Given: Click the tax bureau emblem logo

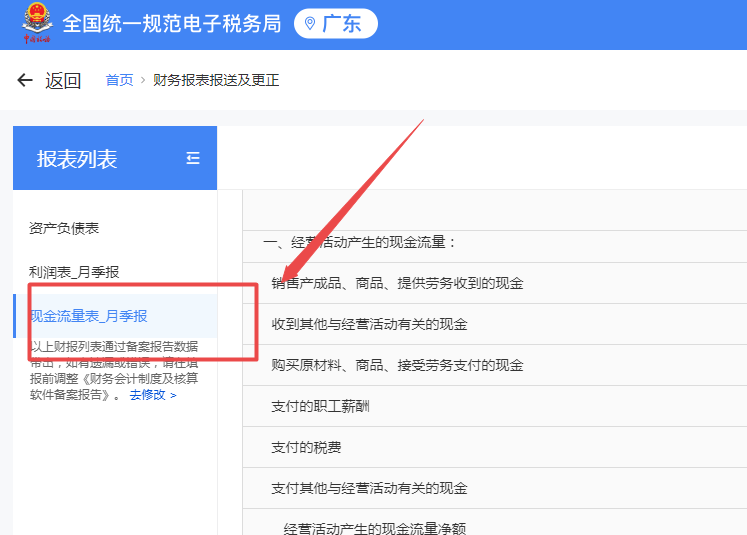Looking at the screenshot, I should (x=36, y=24).
